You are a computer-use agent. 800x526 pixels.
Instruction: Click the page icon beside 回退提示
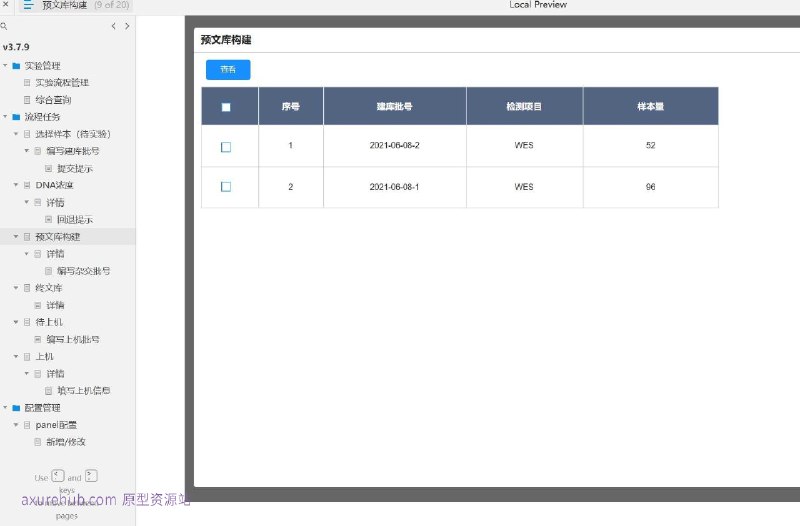click(48, 219)
